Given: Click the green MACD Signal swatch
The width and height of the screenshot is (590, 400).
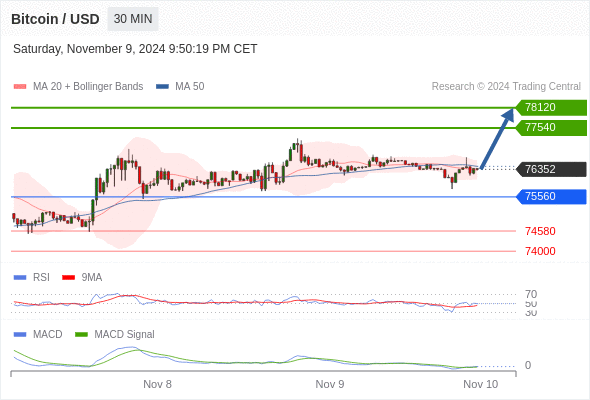Looking at the screenshot, I should [81, 335].
